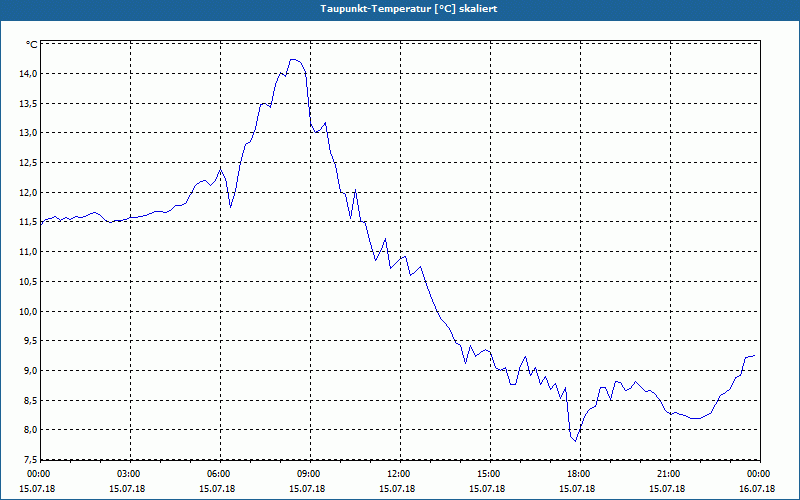The width and height of the screenshot is (800, 500).
Task: Click the 9,5 y-axis label
Action: click(30, 341)
